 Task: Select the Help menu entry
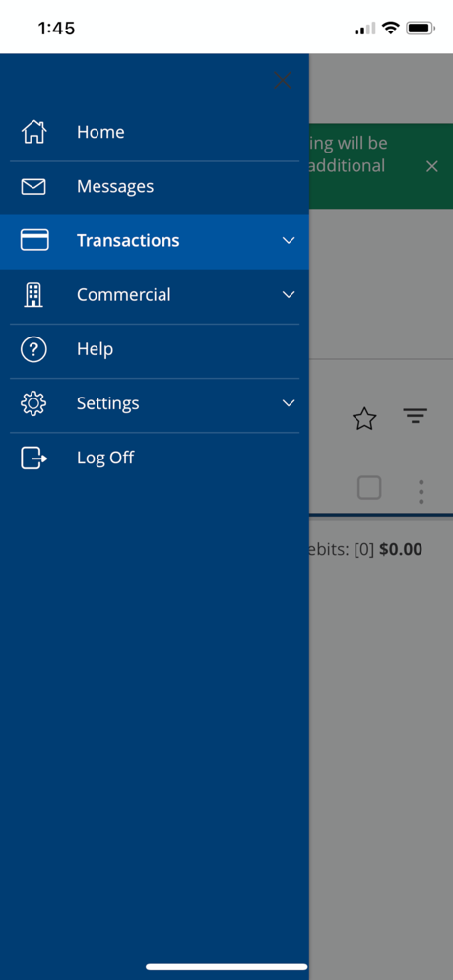(155, 349)
